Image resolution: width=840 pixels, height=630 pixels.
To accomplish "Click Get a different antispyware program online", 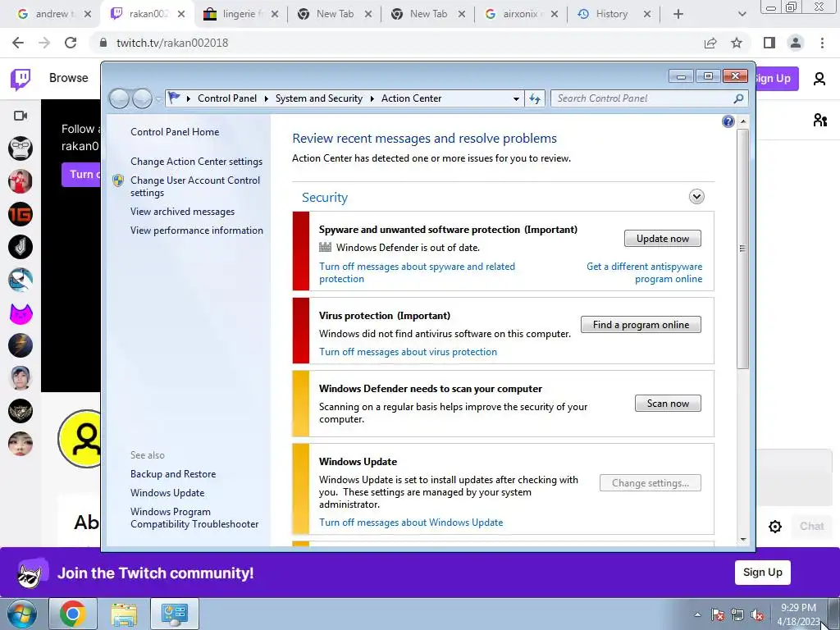I will click(645, 272).
